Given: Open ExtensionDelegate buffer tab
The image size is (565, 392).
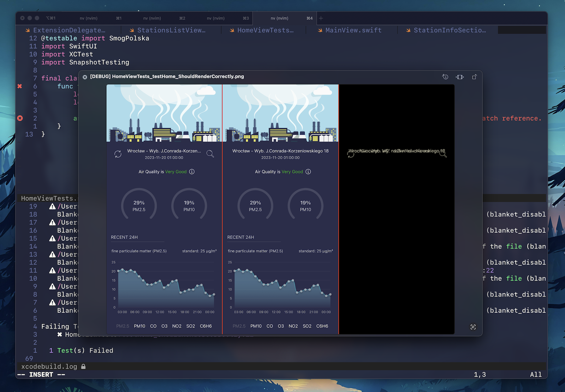Looking at the screenshot, I should pyautogui.click(x=65, y=30).
